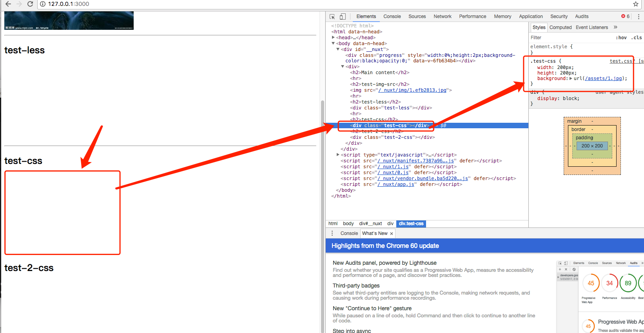The height and width of the screenshot is (333, 644).
Task: Open the vendor.bundle js script link
Action: pos(423,178)
